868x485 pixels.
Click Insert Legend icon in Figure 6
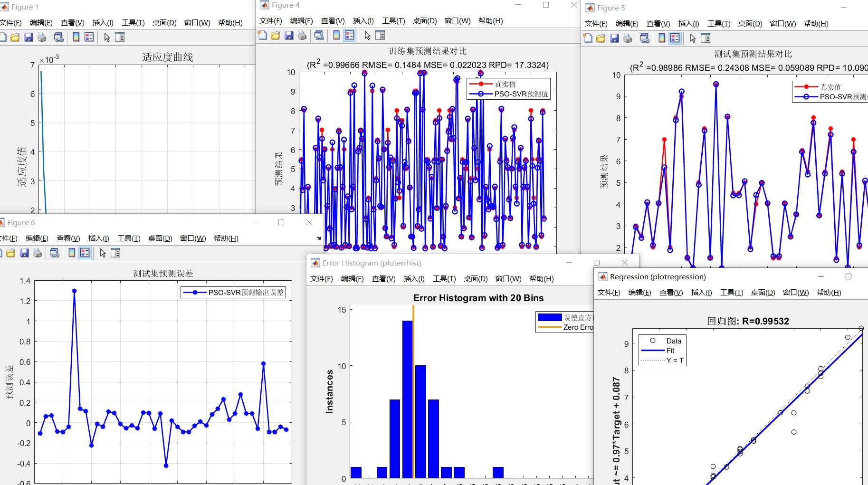(x=85, y=253)
